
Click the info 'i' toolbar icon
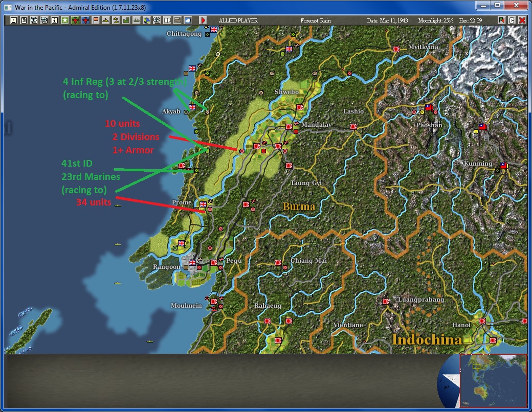coord(55,20)
